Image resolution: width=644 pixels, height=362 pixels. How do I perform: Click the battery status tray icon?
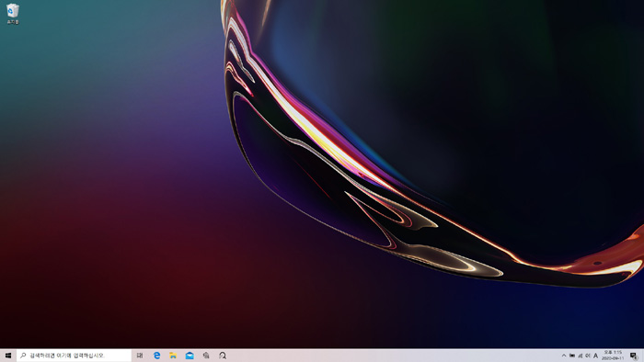click(x=571, y=356)
